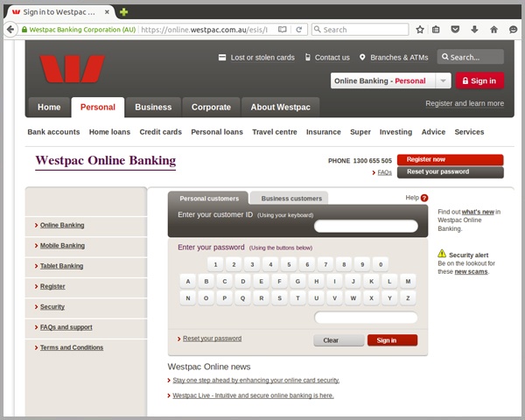
Task: Click the yellow security alert warning icon
Action: [x=442, y=253]
